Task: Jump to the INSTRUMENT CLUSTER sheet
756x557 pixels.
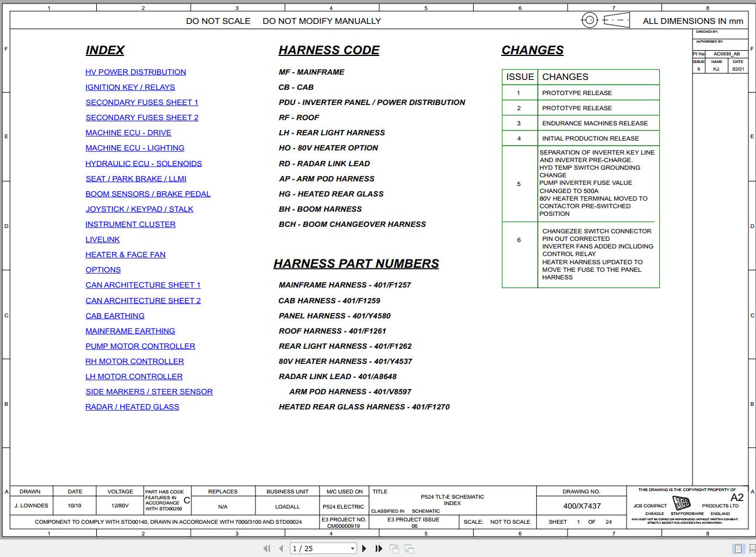Action: (131, 224)
